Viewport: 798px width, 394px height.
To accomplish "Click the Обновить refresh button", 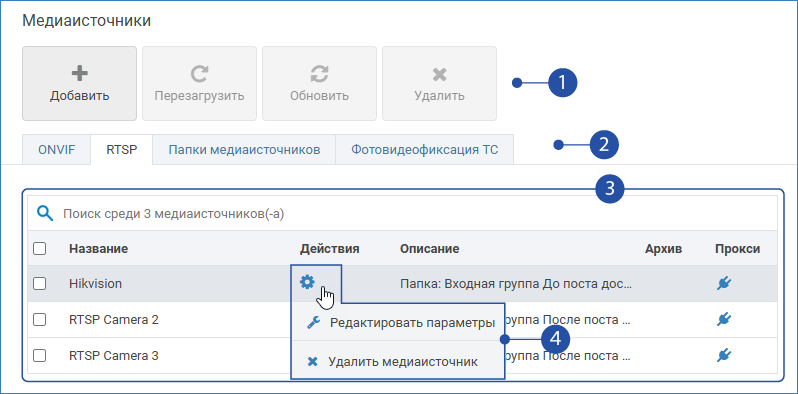I will pos(320,83).
